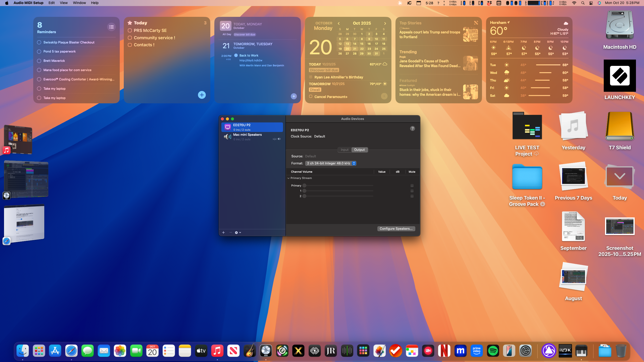Click the iLok License Manager Dock icon
The image size is (644, 362).
565,351
